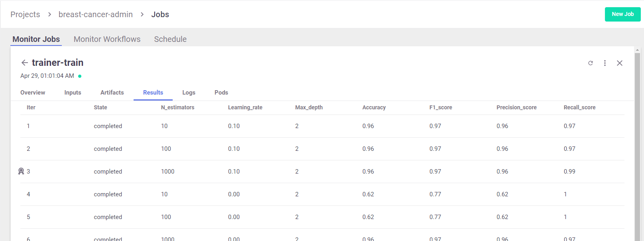The image size is (644, 241).
Task: Open the Overview tab
Action: [33, 93]
